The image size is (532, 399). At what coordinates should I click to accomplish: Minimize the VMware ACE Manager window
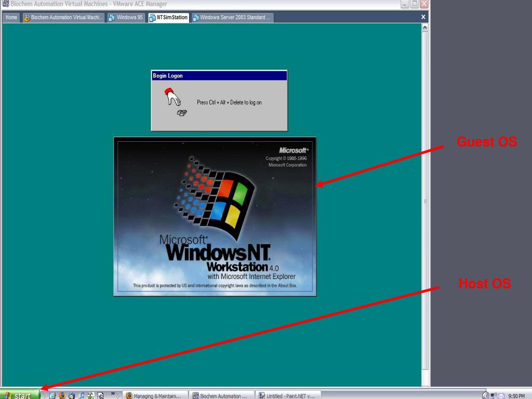coord(404,4)
